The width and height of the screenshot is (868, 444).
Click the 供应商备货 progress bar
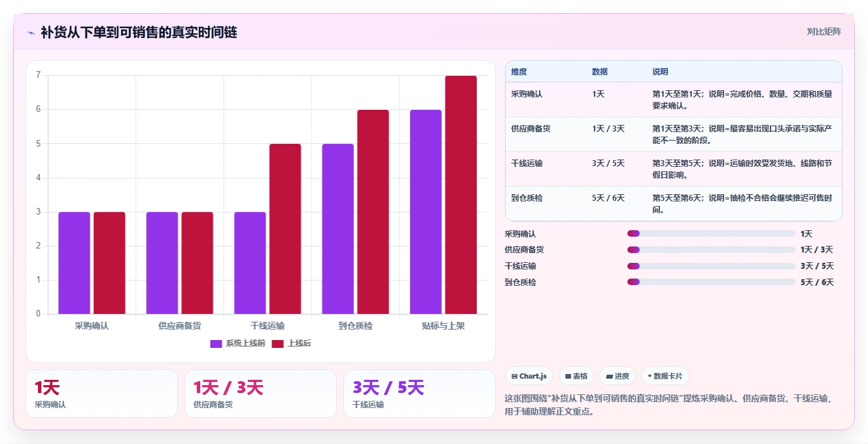[x=711, y=250]
